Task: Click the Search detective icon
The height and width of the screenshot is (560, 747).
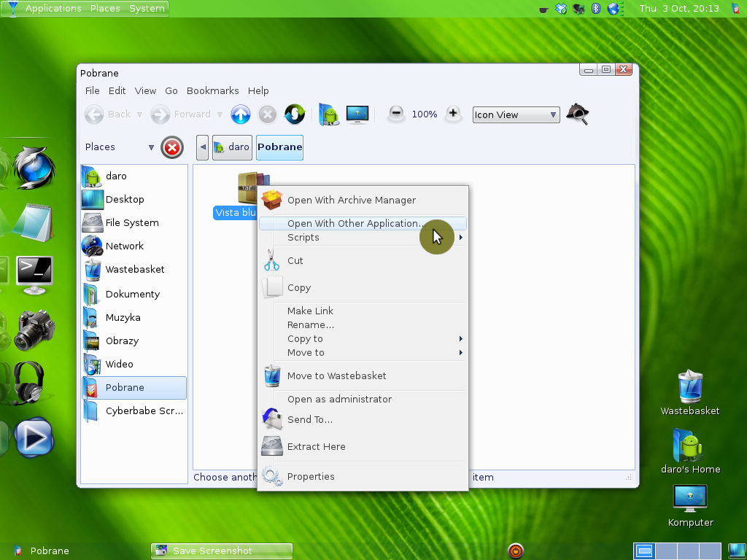Action: pos(577,114)
